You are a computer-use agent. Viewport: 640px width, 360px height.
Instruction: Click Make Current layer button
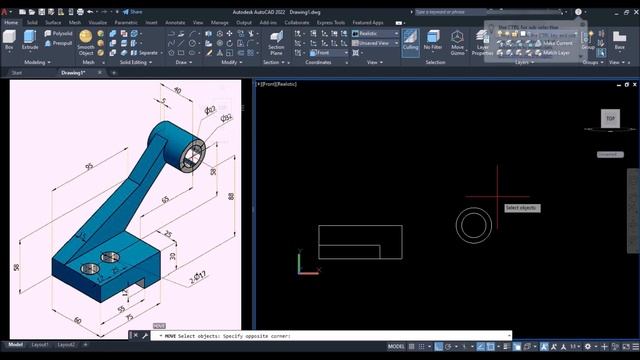click(553, 43)
